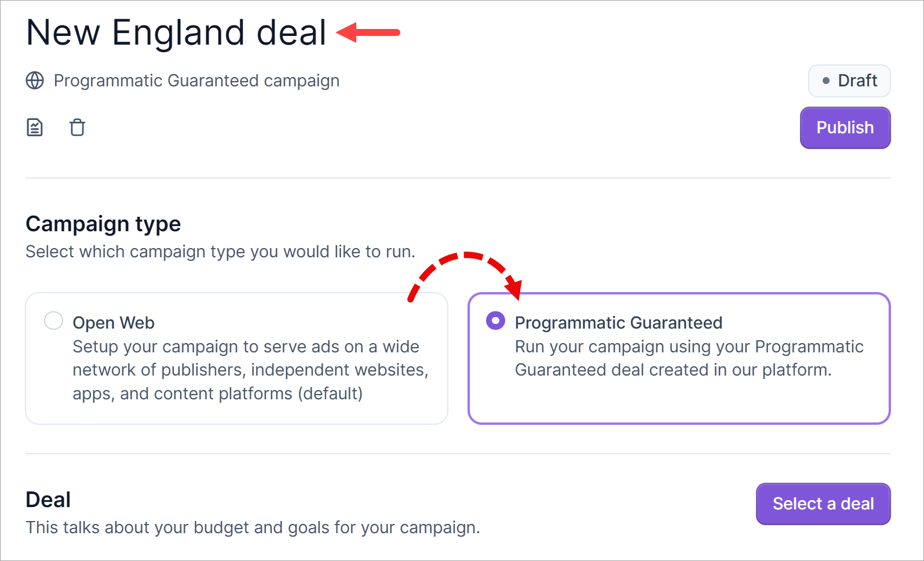Click the Programmatic Guaranteed campaign subtitle text
The height and width of the screenshot is (561, 924).
tap(196, 81)
